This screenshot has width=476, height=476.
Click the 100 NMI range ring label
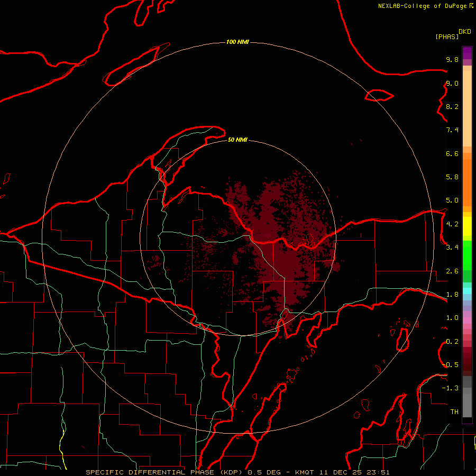click(x=237, y=42)
